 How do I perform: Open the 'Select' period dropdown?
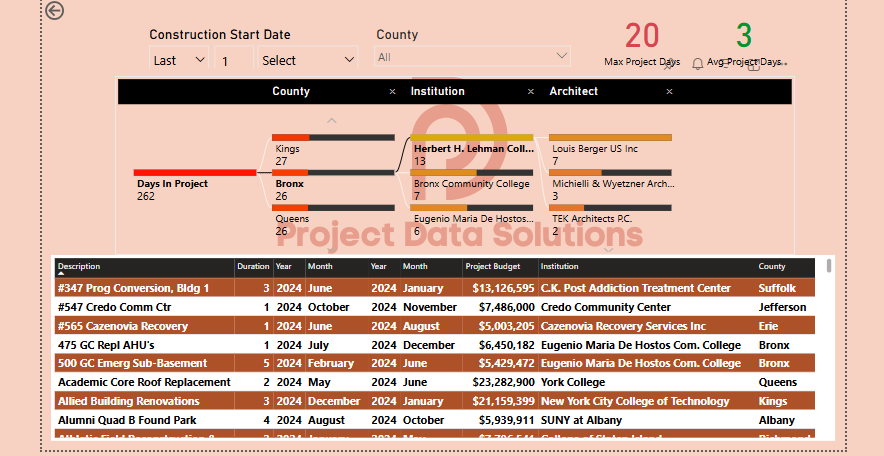click(x=308, y=60)
